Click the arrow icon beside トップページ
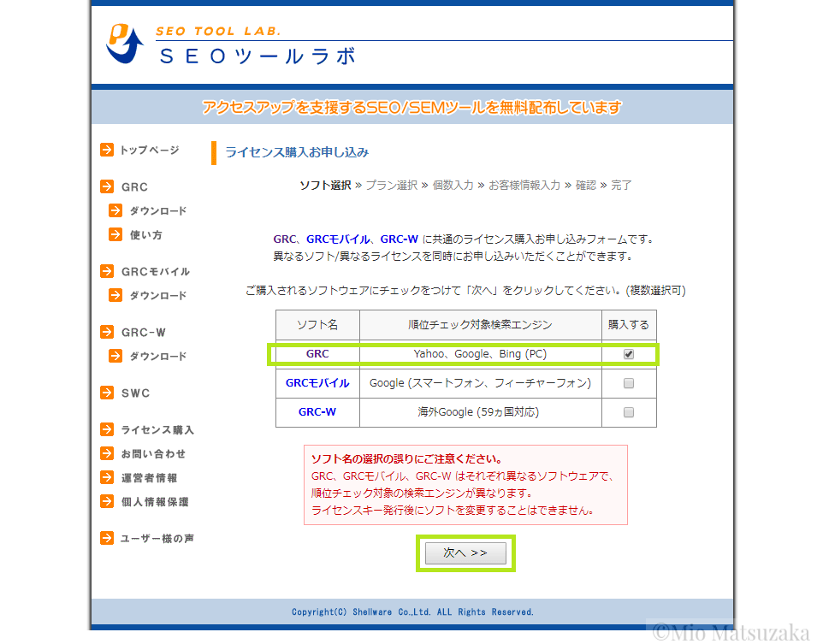 pos(107,150)
